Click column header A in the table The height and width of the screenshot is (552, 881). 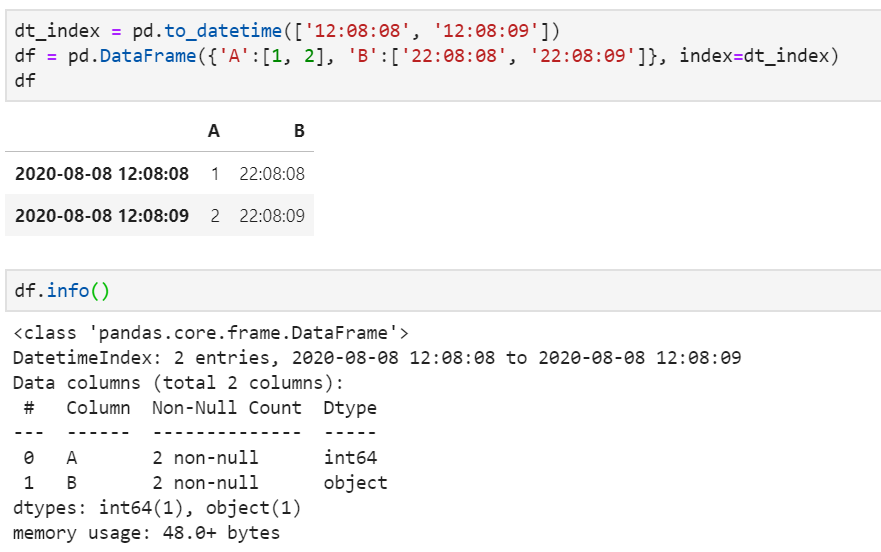[x=213, y=131]
